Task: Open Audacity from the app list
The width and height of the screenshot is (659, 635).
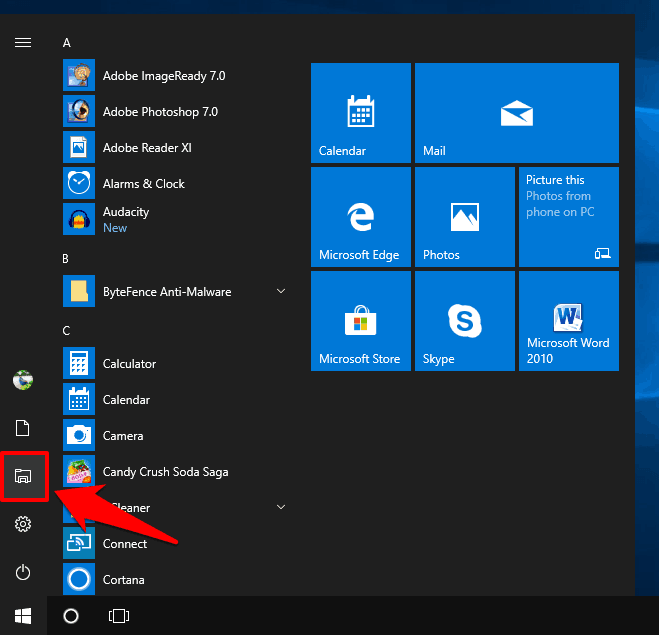Action: click(x=125, y=212)
